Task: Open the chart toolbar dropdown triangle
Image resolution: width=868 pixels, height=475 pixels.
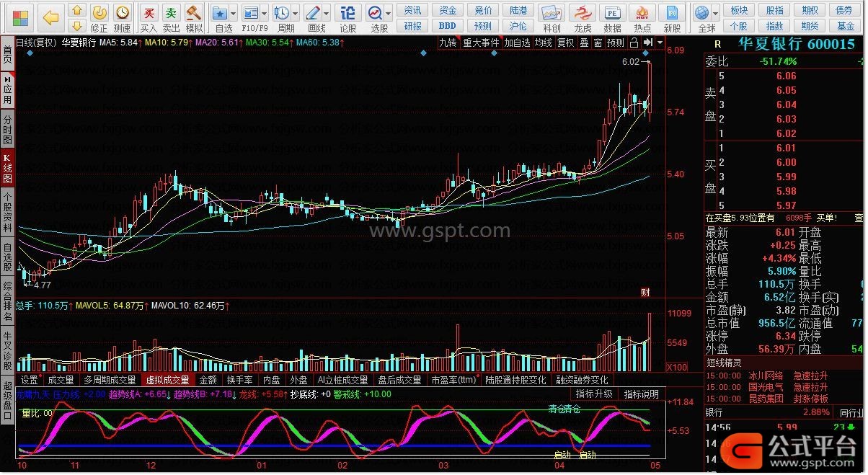Action: tap(659, 43)
